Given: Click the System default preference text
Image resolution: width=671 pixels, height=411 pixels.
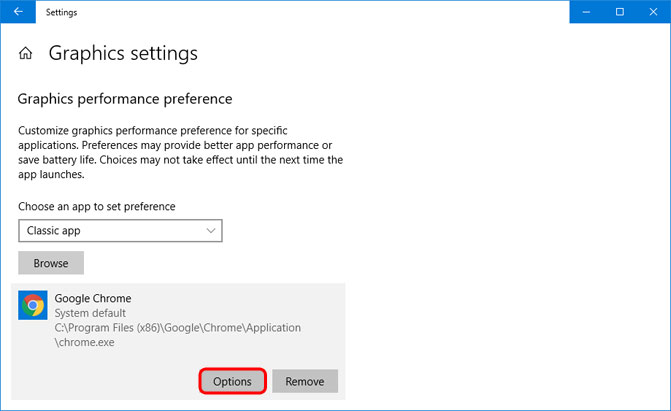Looking at the screenshot, I should [x=91, y=313].
